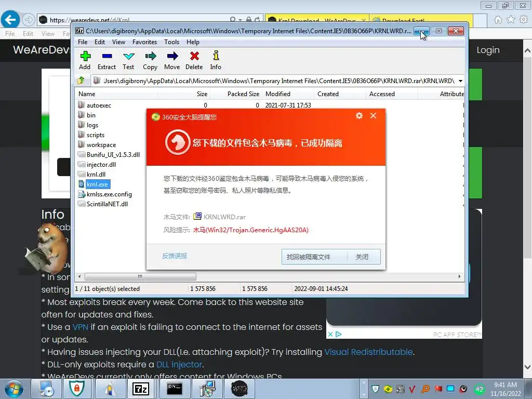The width and height of the screenshot is (532, 399).
Task: Sort by the Name column header
Action: point(116,94)
